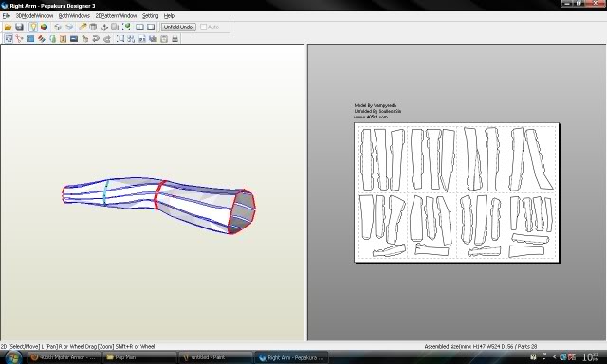
Task: Expand the 3DModelWindow menu
Action: tap(34, 16)
